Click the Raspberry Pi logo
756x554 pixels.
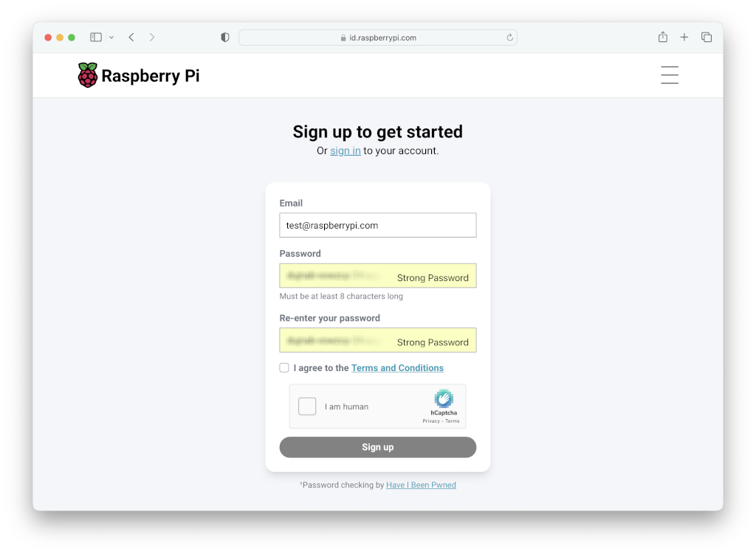[x=138, y=75]
